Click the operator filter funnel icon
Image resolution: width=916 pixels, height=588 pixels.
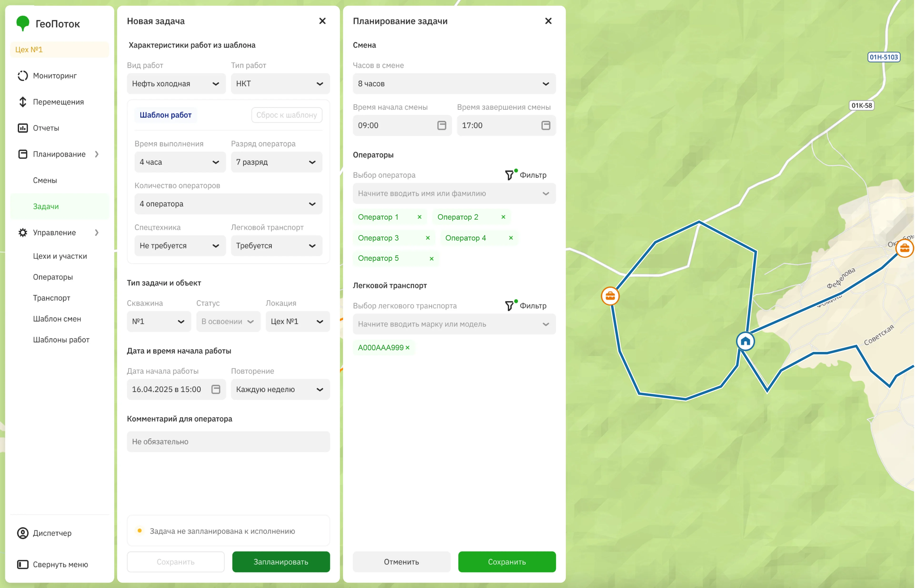[509, 175]
